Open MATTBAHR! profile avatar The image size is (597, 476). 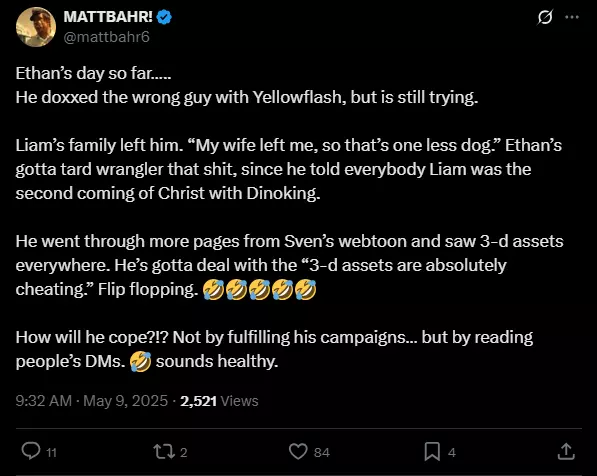pyautogui.click(x=36, y=27)
